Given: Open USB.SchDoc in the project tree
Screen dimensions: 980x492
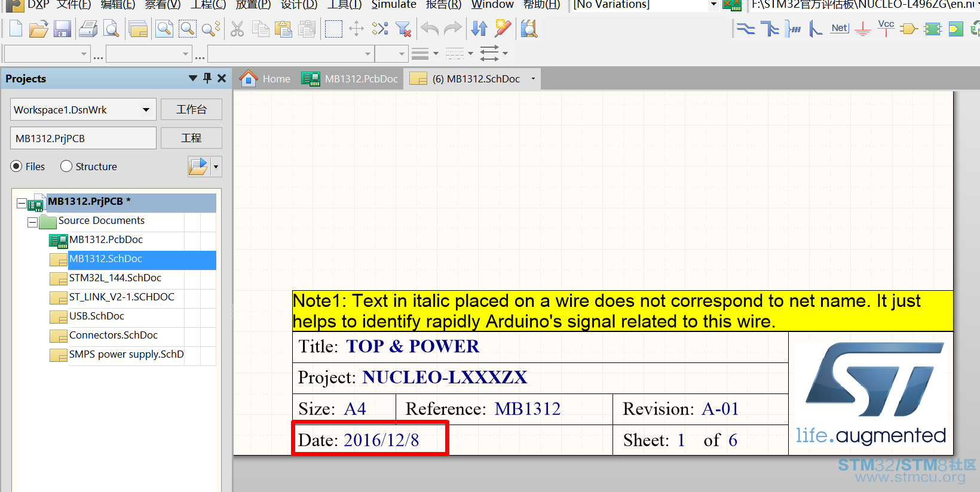Looking at the screenshot, I should click(97, 316).
